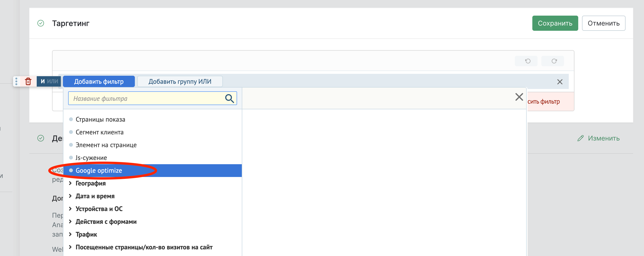Grab the three-dot drag handle

[x=16, y=81]
